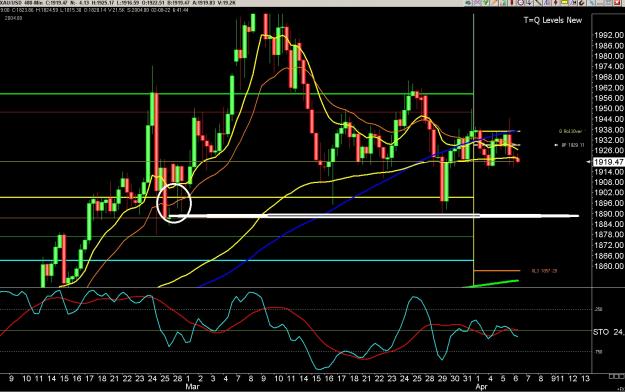
Task: Click the "T=Q Levels New" chart label
Action: pyautogui.click(x=552, y=20)
